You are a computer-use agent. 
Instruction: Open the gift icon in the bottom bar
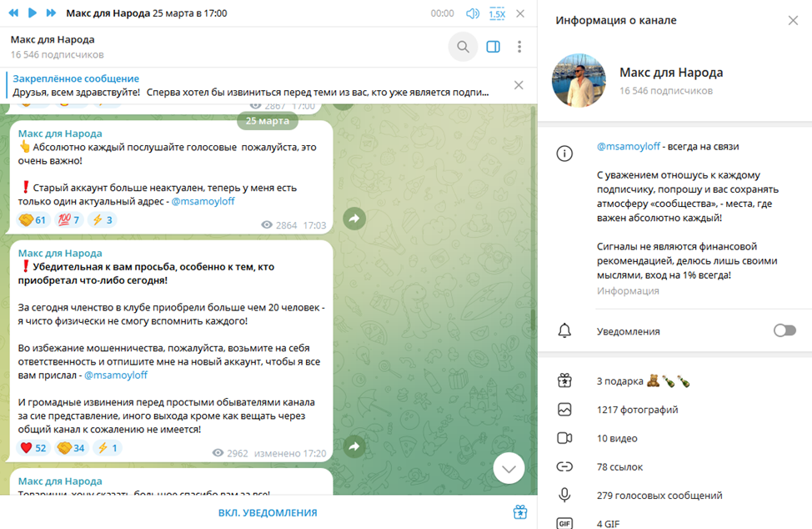(520, 512)
